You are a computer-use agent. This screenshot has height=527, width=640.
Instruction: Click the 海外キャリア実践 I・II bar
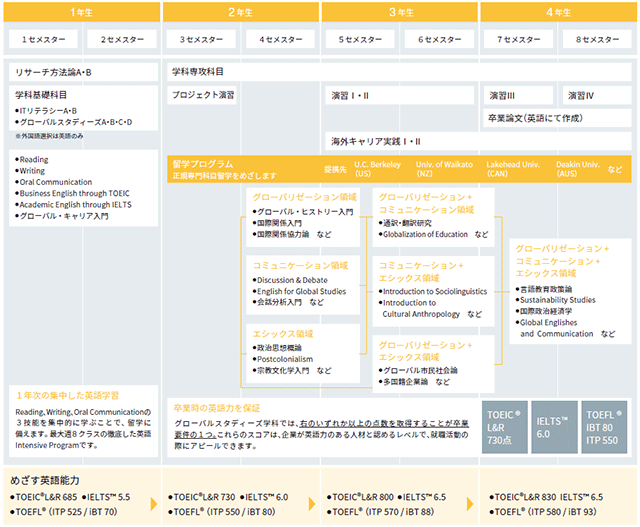[478, 141]
